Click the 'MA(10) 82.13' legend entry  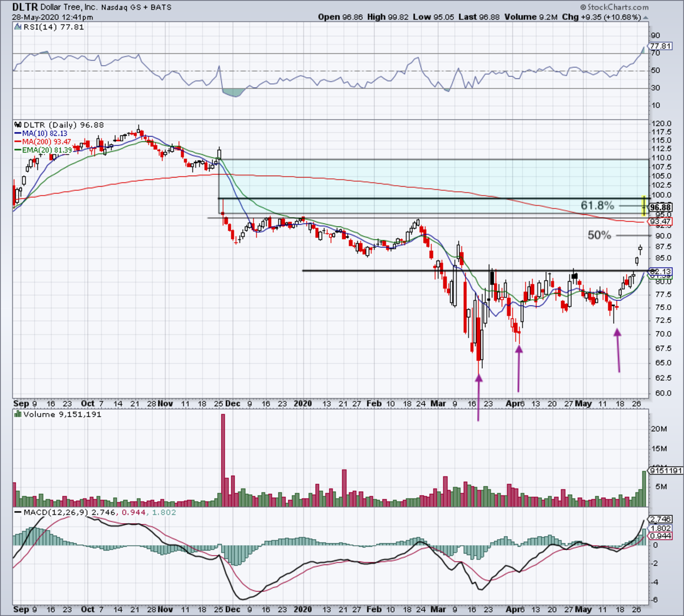44,133
